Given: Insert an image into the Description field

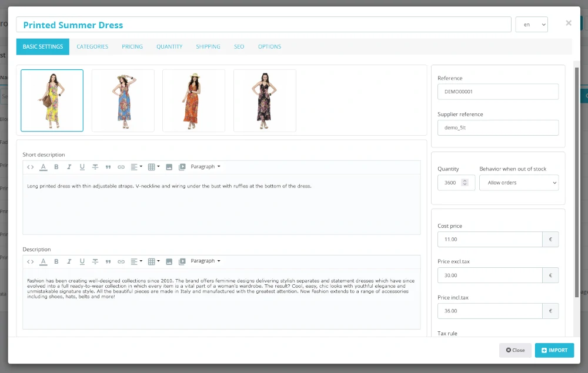Looking at the screenshot, I should [x=169, y=261].
